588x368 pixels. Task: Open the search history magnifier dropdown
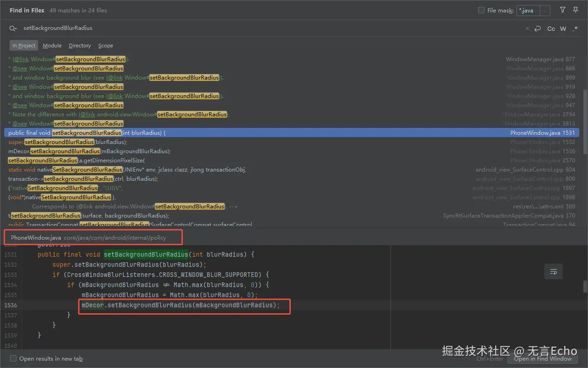[13, 29]
